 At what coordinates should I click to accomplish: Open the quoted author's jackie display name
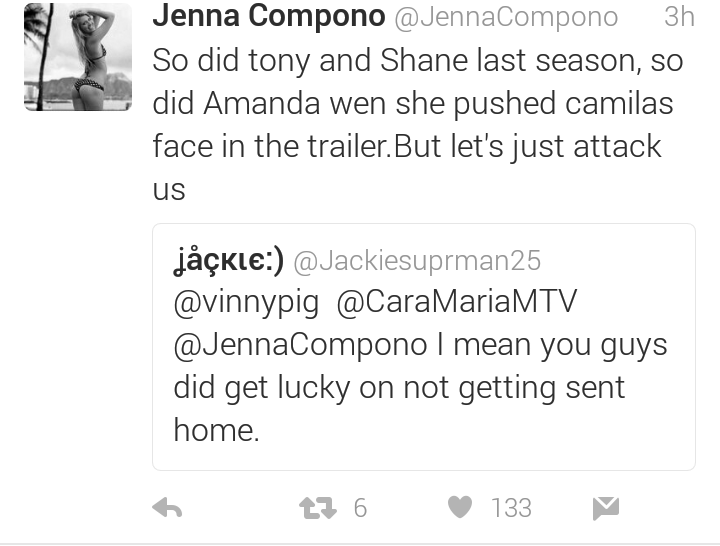pos(229,261)
